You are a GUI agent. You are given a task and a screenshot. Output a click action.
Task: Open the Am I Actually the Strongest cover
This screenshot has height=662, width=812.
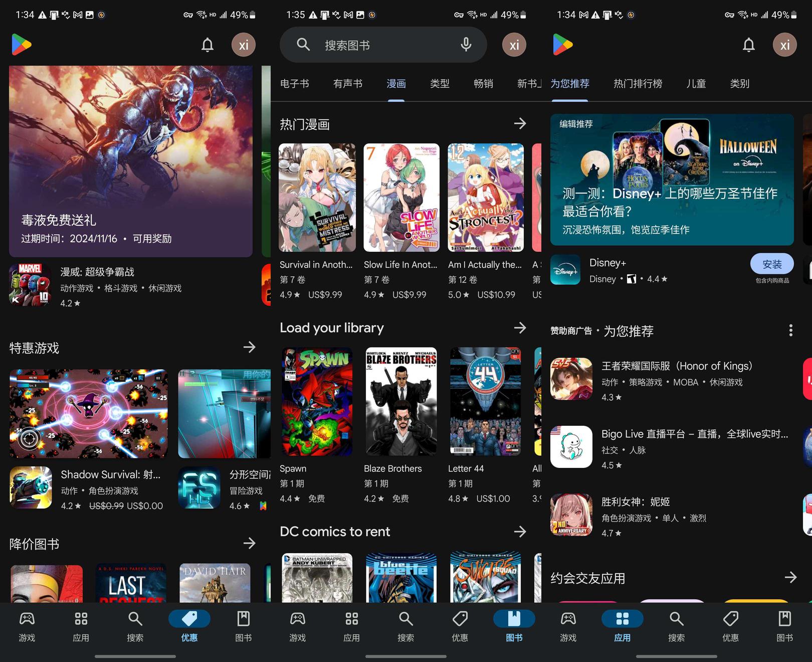coord(486,198)
